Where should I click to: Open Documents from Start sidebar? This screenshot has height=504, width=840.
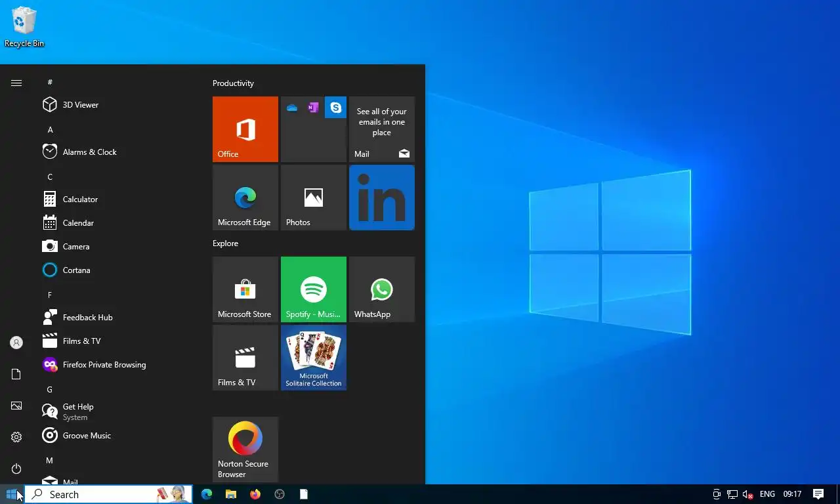coord(16,374)
